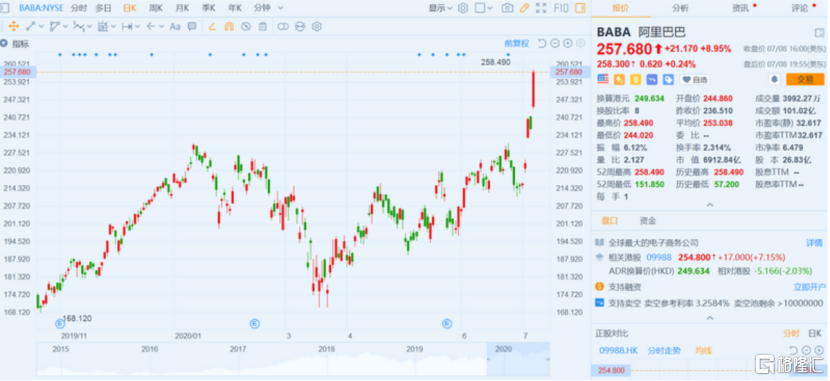Select the 年K yearly candlestick tab
The width and height of the screenshot is (830, 381).
point(234,8)
